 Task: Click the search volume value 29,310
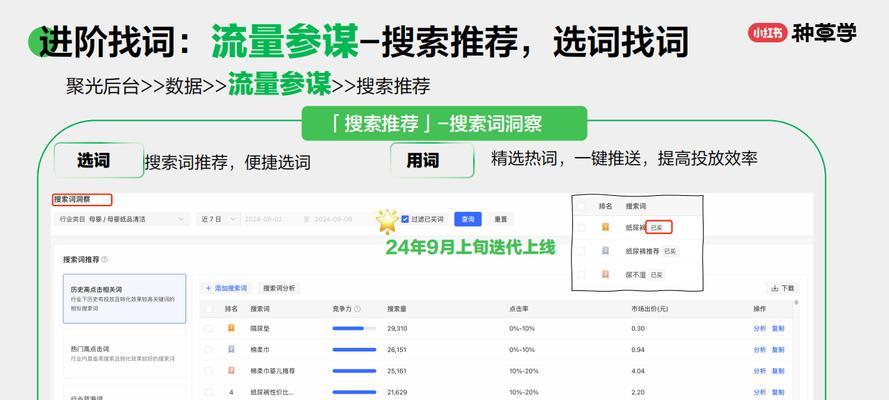pyautogui.click(x=397, y=329)
